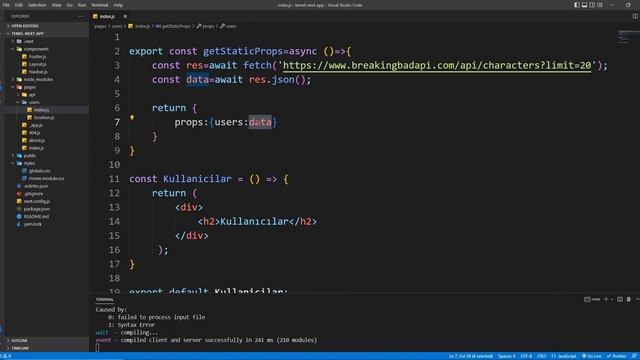The width and height of the screenshot is (640, 360).
Task: Open the Help menu
Action: click(x=118, y=5)
